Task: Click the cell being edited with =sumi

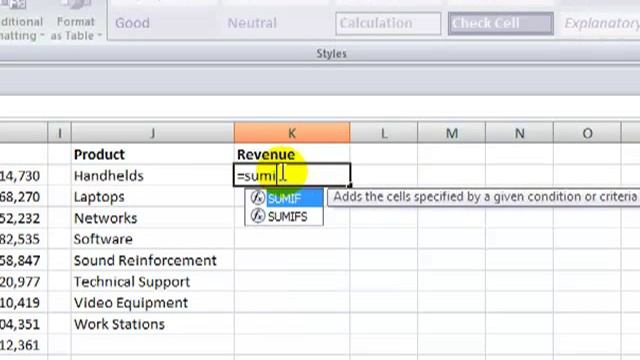Action: pyautogui.click(x=292, y=176)
